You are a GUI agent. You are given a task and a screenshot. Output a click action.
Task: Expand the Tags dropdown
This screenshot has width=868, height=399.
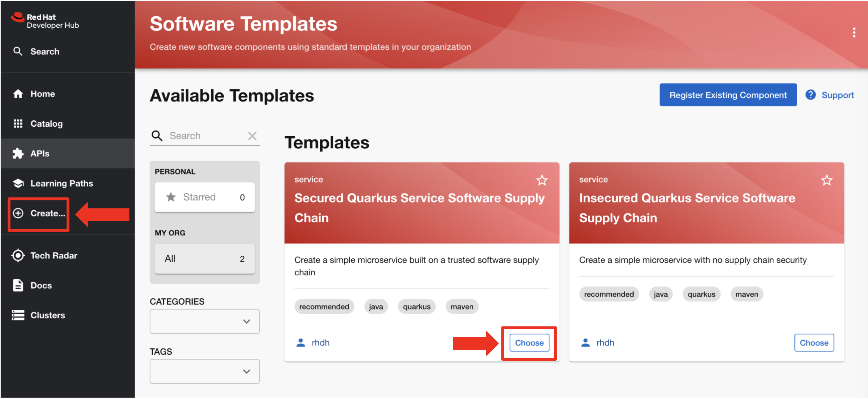tap(205, 371)
